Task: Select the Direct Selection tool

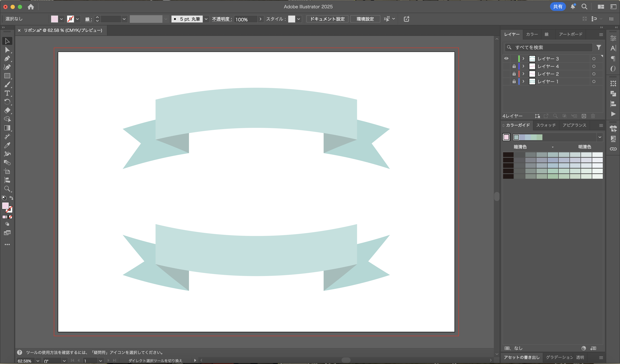Action: (x=7, y=50)
